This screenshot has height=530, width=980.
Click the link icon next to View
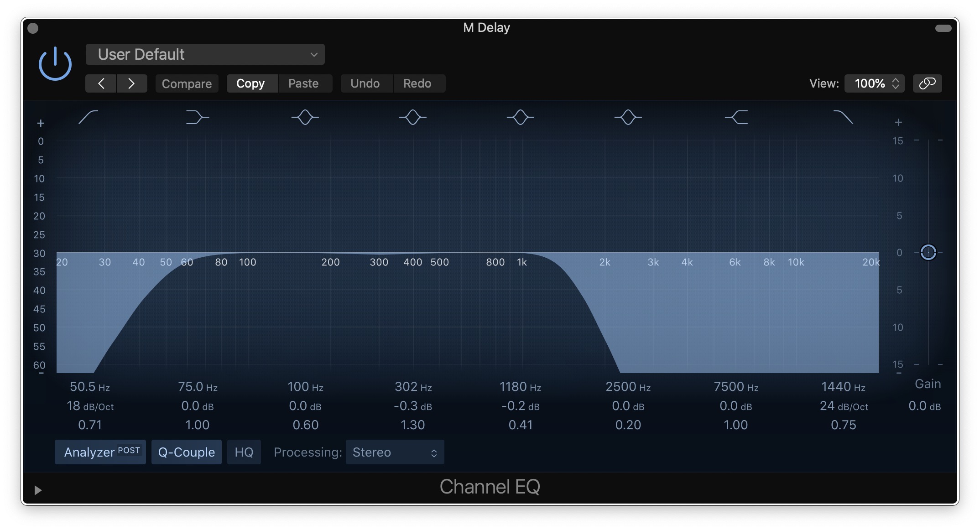pyautogui.click(x=927, y=83)
